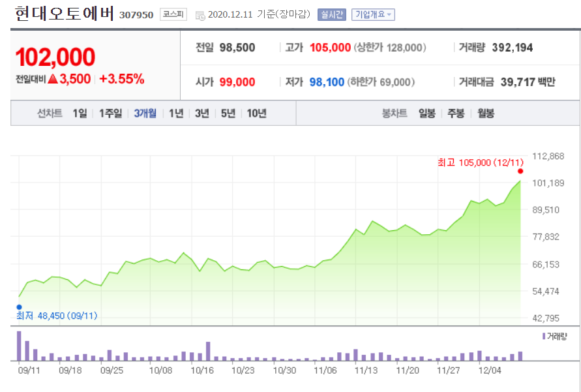Click the 09/25 date axis label
Viewport: 581px width, 392px height.
(x=112, y=370)
